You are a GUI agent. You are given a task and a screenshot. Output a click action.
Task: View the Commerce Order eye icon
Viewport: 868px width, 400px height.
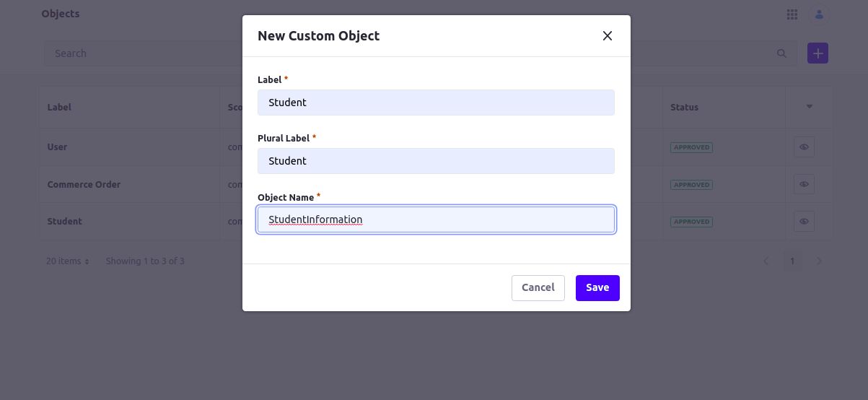pos(804,184)
